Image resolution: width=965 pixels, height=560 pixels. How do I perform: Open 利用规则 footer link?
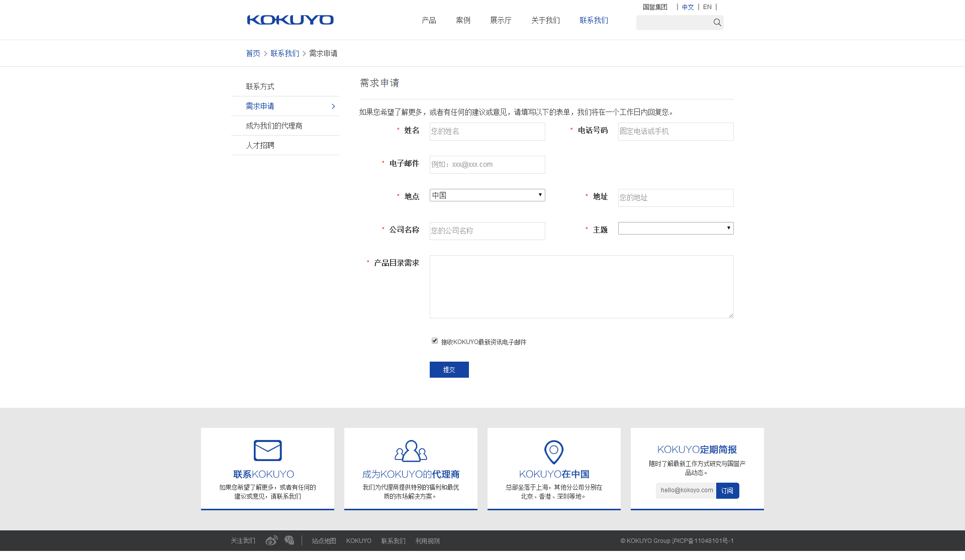point(427,541)
